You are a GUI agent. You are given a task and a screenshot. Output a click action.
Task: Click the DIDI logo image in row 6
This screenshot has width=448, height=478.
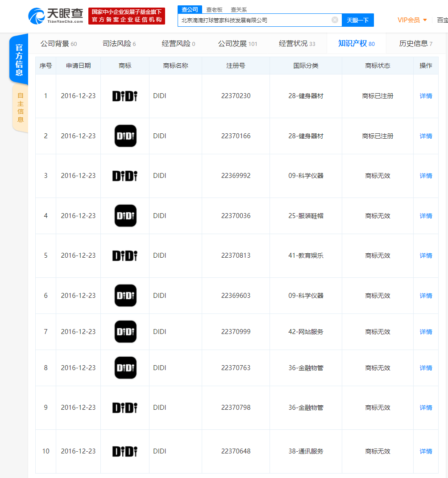125,296
